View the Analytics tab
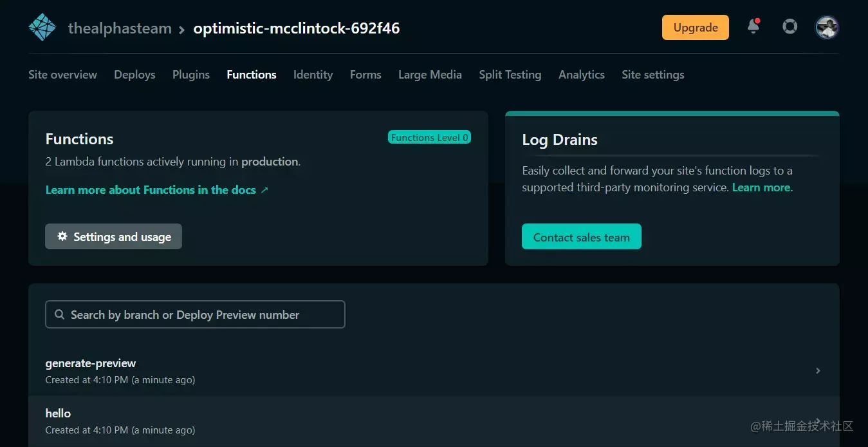 click(582, 75)
